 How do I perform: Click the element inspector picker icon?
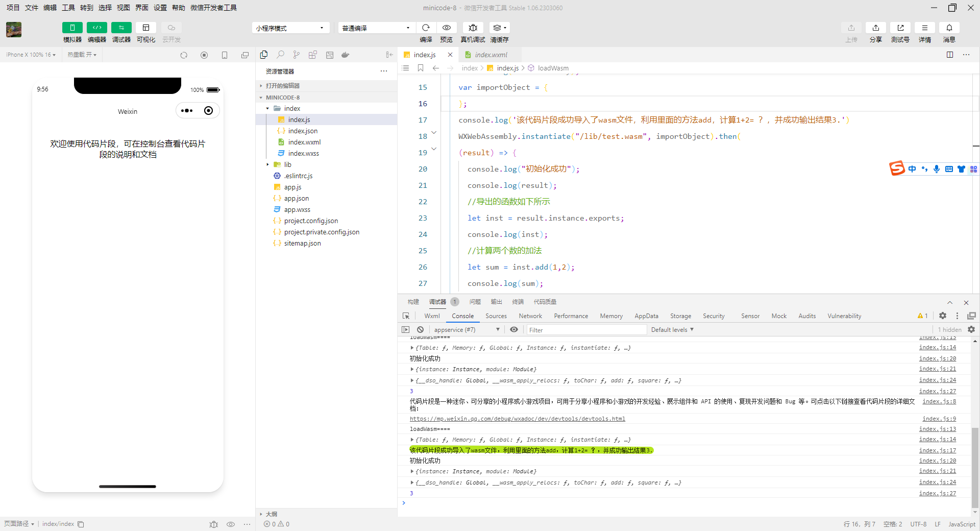(406, 316)
